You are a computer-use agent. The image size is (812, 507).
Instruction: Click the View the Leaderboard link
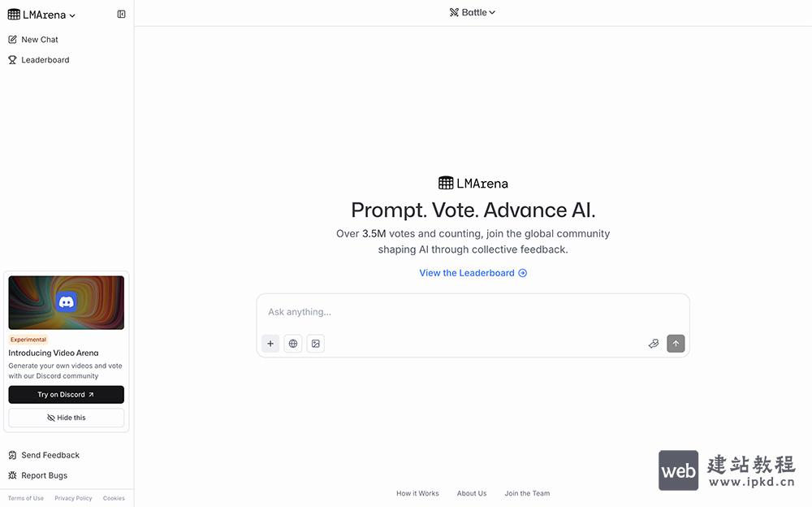473,273
